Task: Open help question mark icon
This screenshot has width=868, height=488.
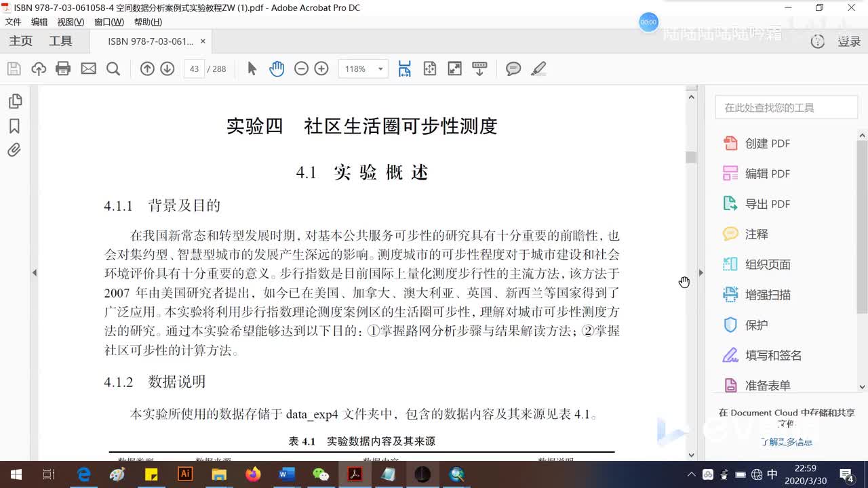Action: pyautogui.click(x=818, y=41)
